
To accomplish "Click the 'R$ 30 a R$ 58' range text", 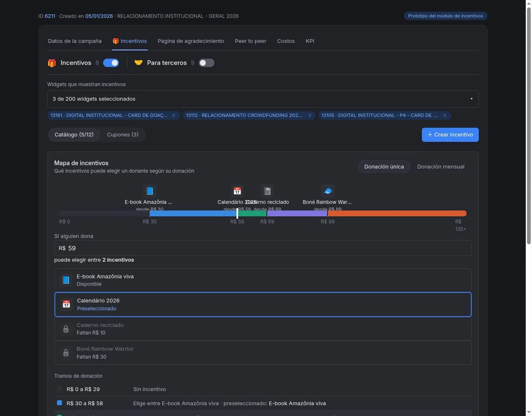I will [85, 404].
